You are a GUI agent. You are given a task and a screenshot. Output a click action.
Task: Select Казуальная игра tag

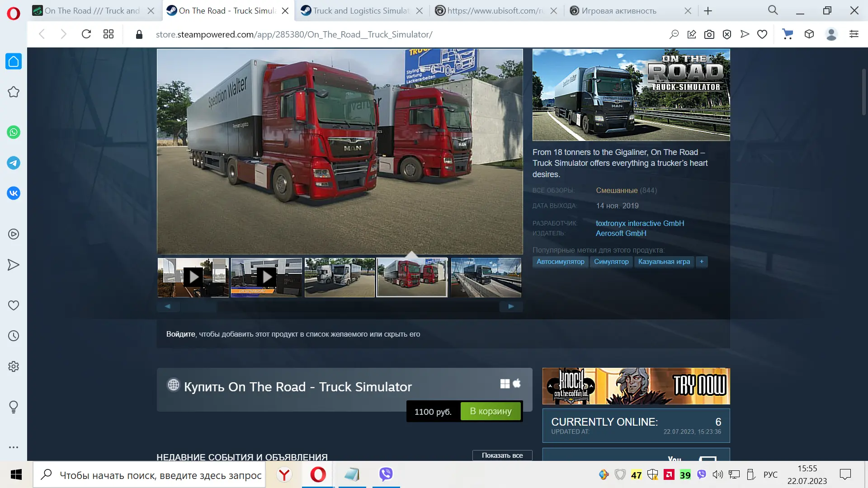click(x=664, y=262)
